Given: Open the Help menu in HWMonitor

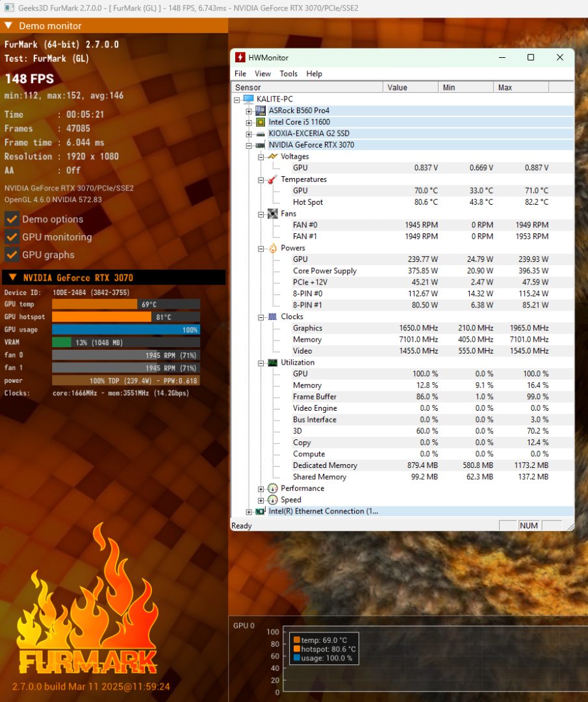Looking at the screenshot, I should click(x=314, y=73).
